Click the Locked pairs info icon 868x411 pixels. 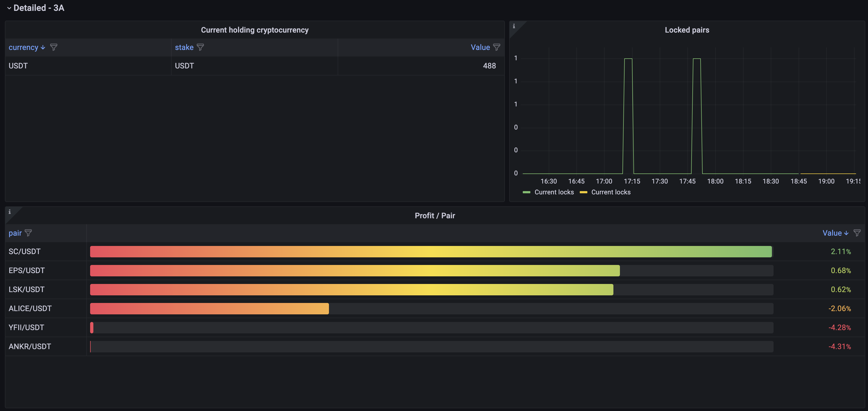click(x=514, y=26)
